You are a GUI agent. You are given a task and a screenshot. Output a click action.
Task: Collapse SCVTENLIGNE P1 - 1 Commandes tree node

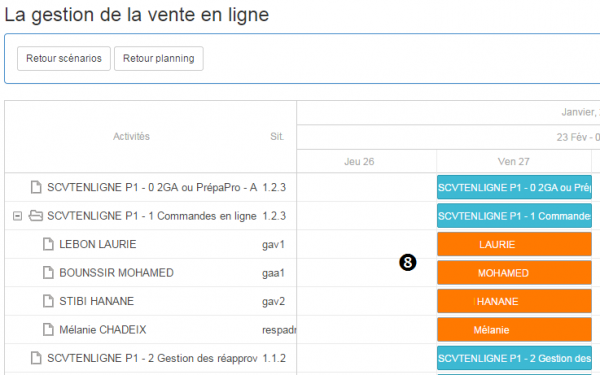click(17, 216)
